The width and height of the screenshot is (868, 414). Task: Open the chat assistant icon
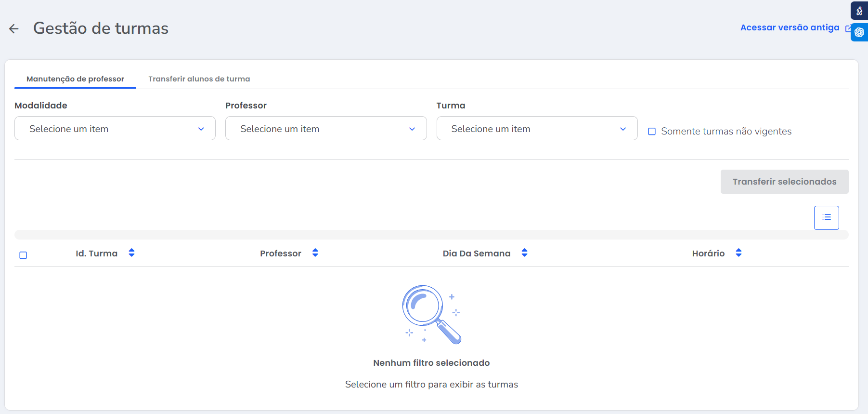pyautogui.click(x=859, y=32)
